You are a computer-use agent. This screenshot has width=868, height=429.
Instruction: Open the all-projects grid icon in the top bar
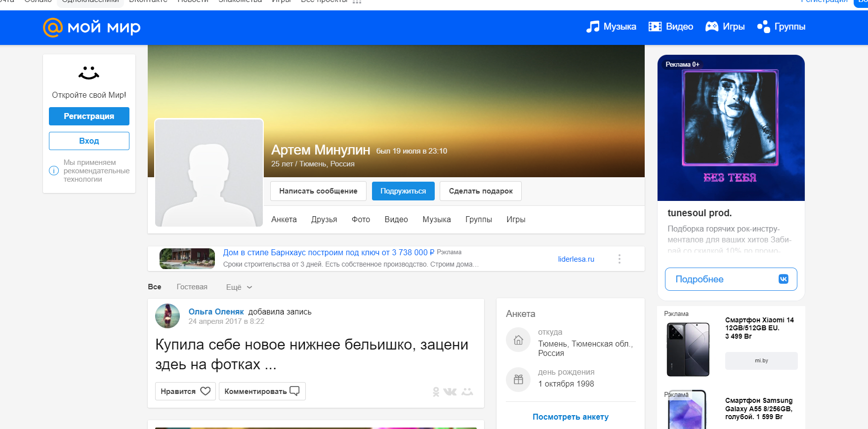point(357,1)
